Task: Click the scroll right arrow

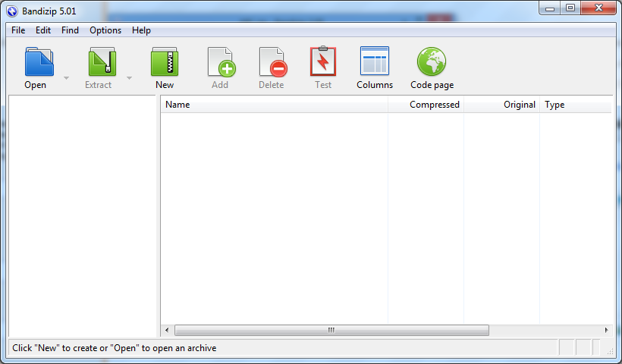Action: [x=606, y=330]
